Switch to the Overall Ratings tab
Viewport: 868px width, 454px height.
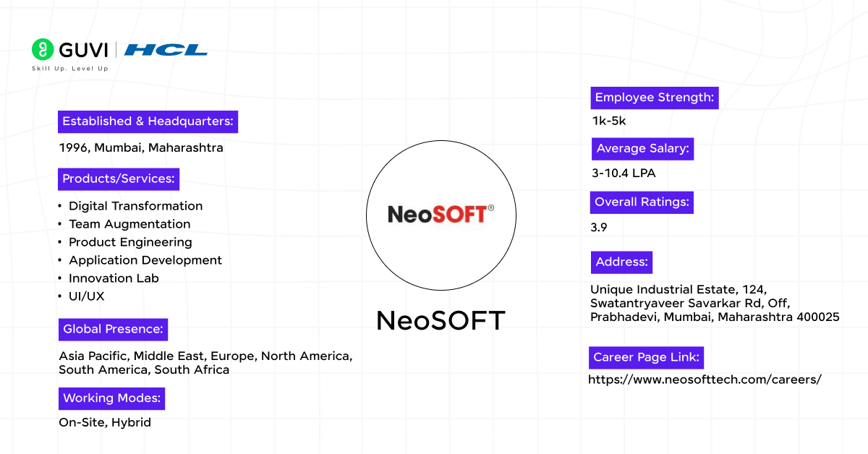point(642,202)
